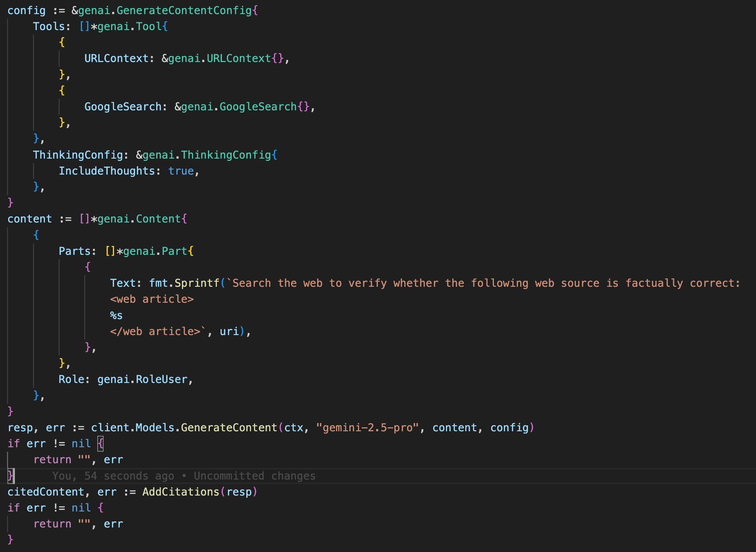756x552 pixels.
Task: Place cursor on URLContext field key
Action: pyautogui.click(x=116, y=58)
